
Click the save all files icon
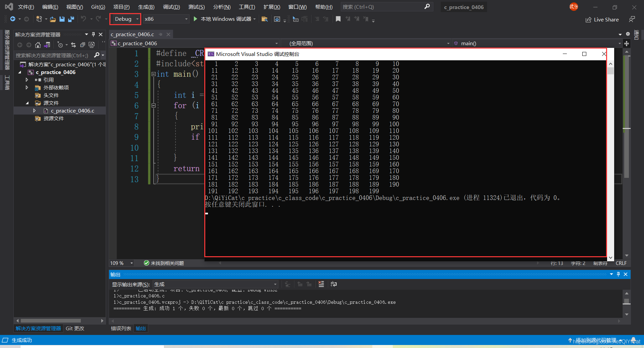[71, 19]
